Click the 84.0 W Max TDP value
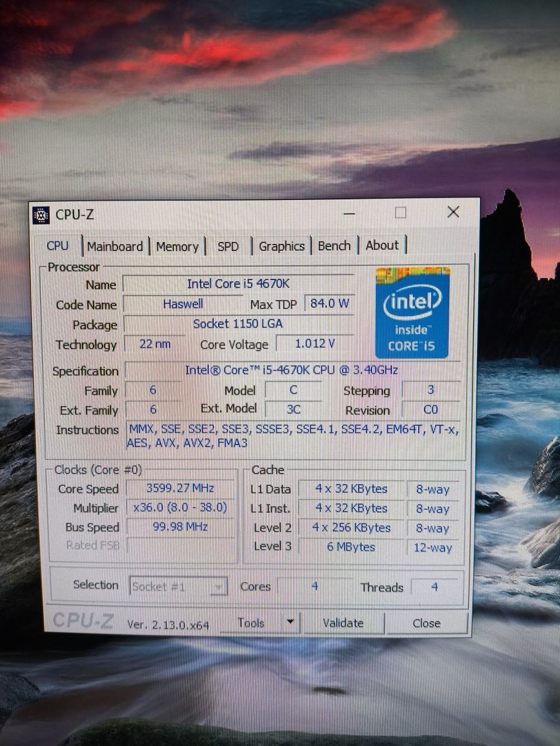This screenshot has width=560, height=746. [329, 303]
